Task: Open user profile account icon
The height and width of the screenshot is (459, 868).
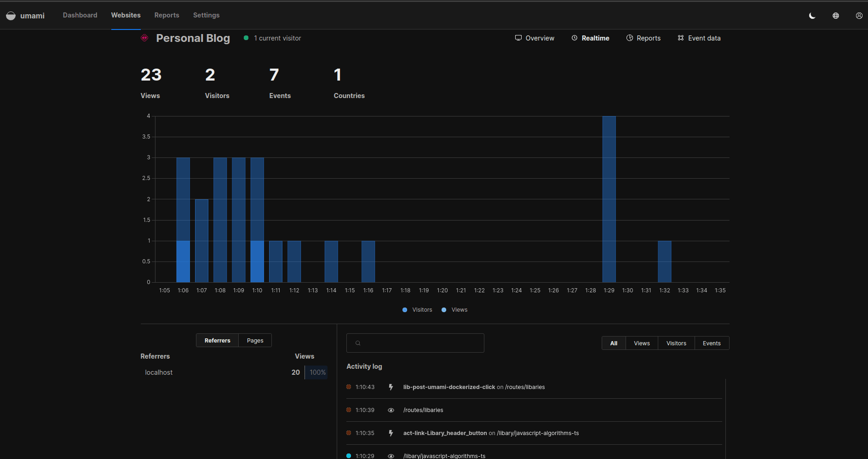Action: coord(859,16)
